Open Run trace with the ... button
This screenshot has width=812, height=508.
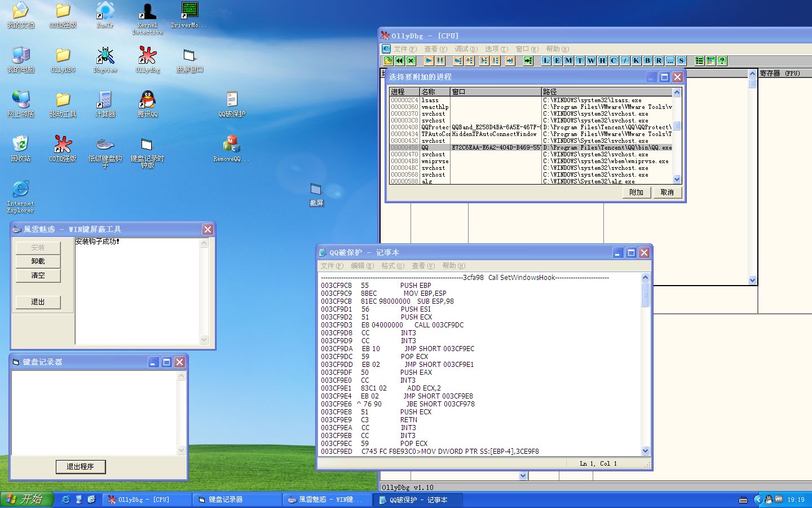coord(670,60)
